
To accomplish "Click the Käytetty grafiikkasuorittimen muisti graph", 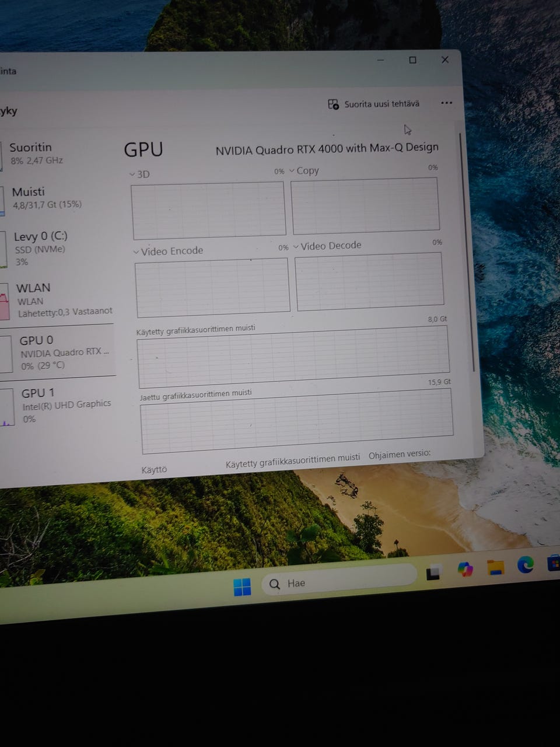I will pos(293,357).
